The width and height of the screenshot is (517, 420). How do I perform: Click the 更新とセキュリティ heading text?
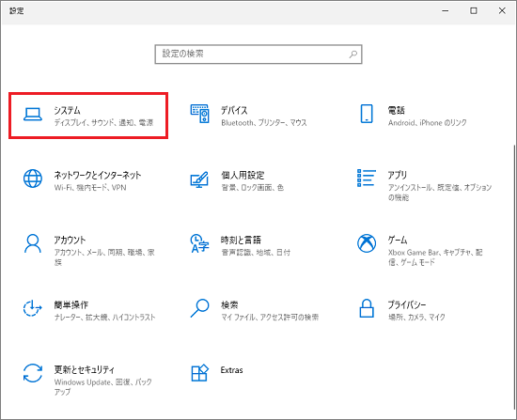coord(85,369)
